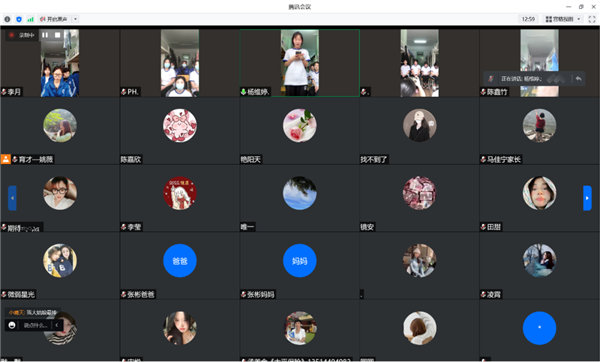Pause the meeting recording
The width and height of the screenshot is (600, 362).
point(45,35)
